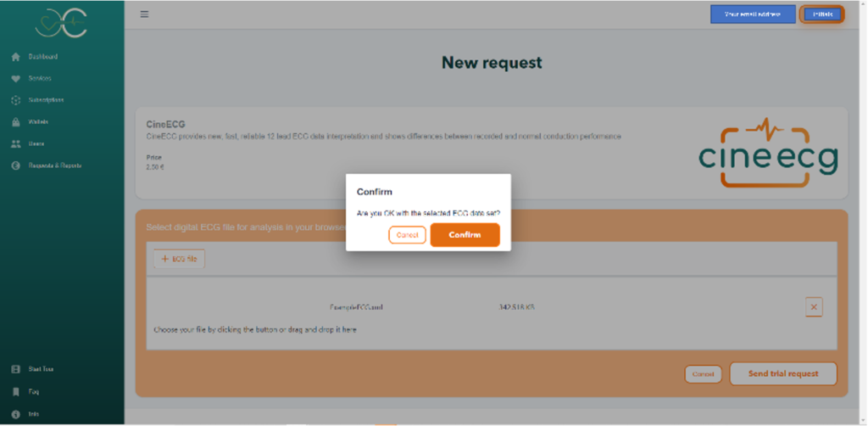The image size is (868, 426).
Task: Click the heart logo at sidebar top
Action: (61, 23)
